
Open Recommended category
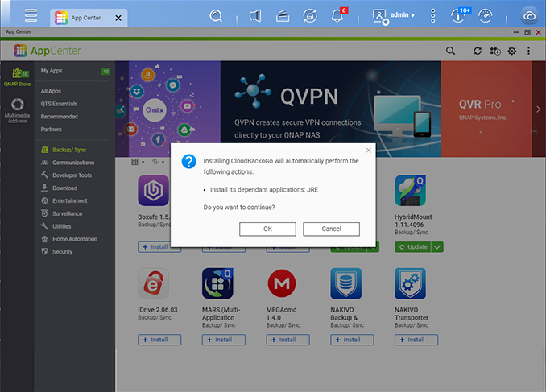[60, 117]
